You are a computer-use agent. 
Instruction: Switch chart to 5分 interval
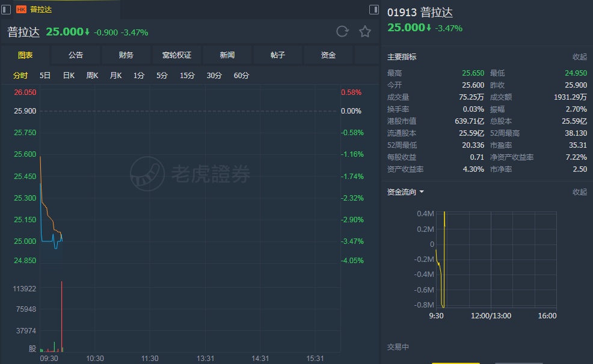162,76
